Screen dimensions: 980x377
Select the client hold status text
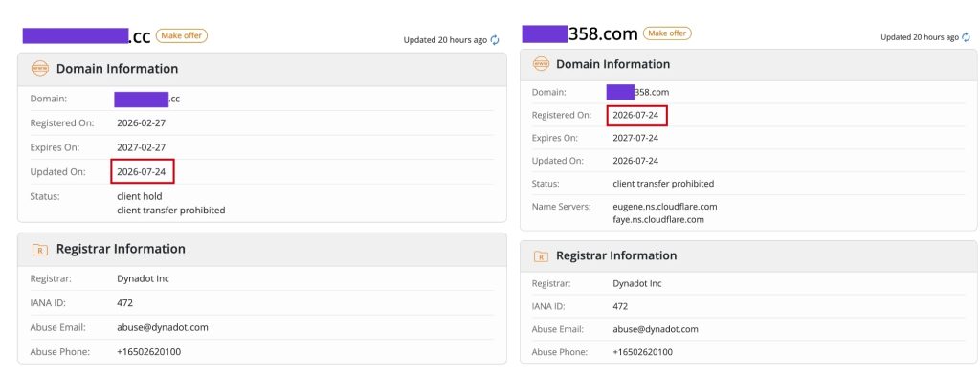pos(140,196)
